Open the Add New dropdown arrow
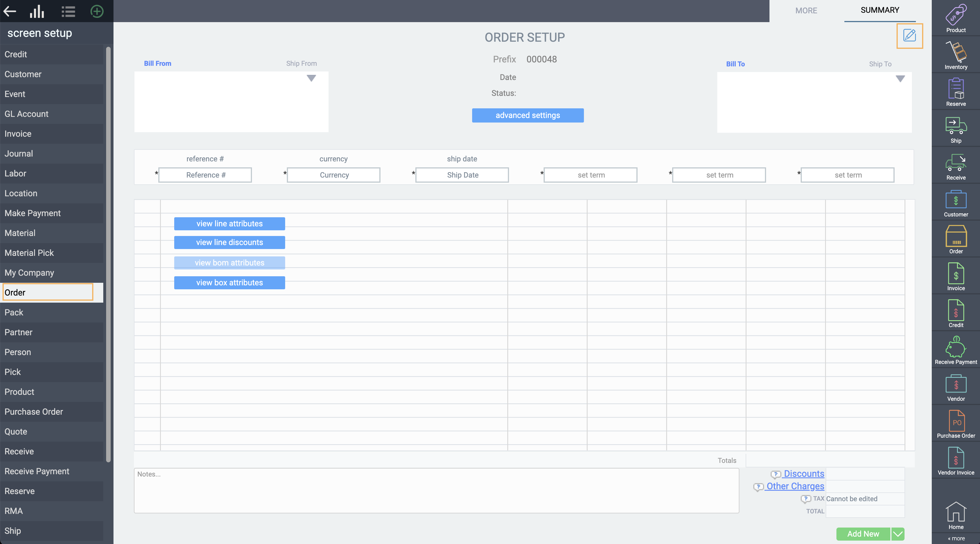 tap(897, 534)
